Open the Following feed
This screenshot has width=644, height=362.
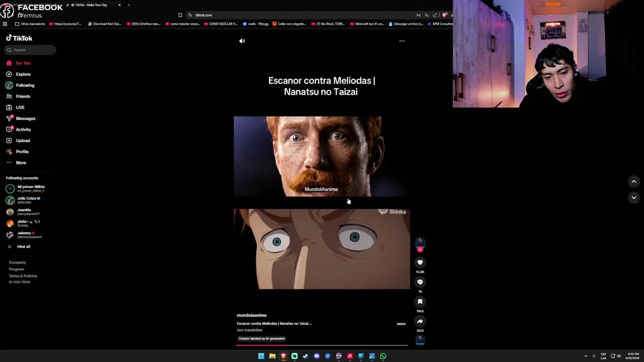(x=20, y=85)
